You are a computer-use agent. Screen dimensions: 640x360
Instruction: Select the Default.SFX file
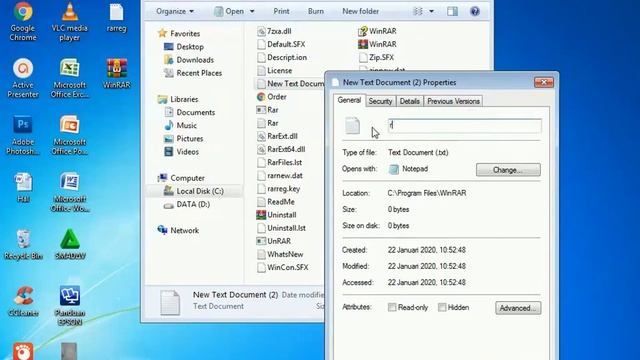coord(281,44)
